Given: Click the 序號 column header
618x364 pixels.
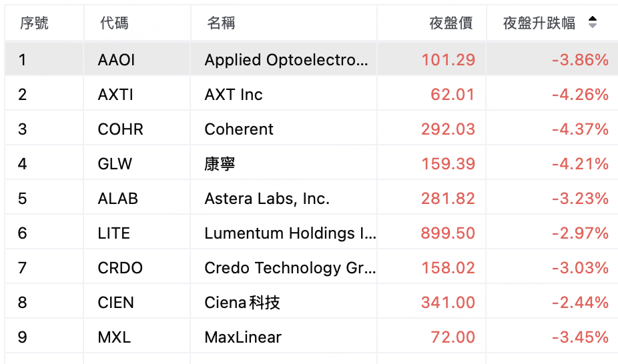Looking at the screenshot, I should point(34,23).
